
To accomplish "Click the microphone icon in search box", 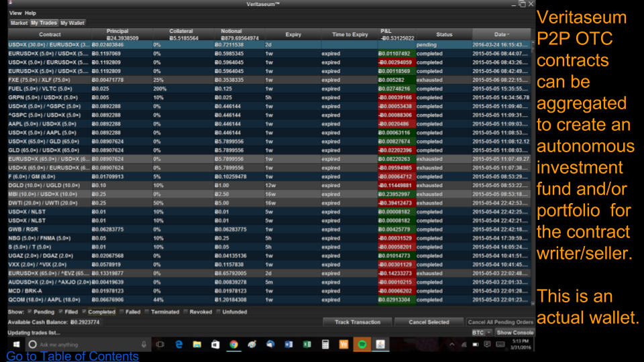I will (x=144, y=345).
